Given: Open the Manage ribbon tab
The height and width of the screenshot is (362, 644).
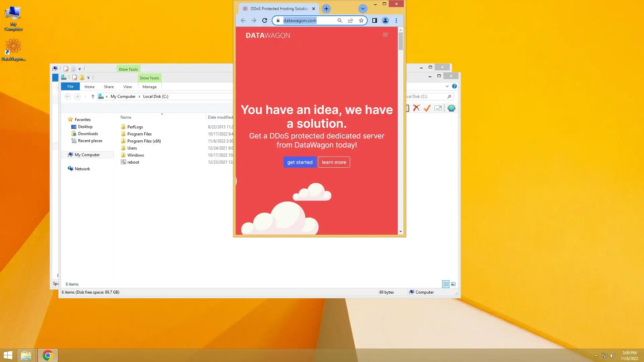Looking at the screenshot, I should [x=149, y=87].
